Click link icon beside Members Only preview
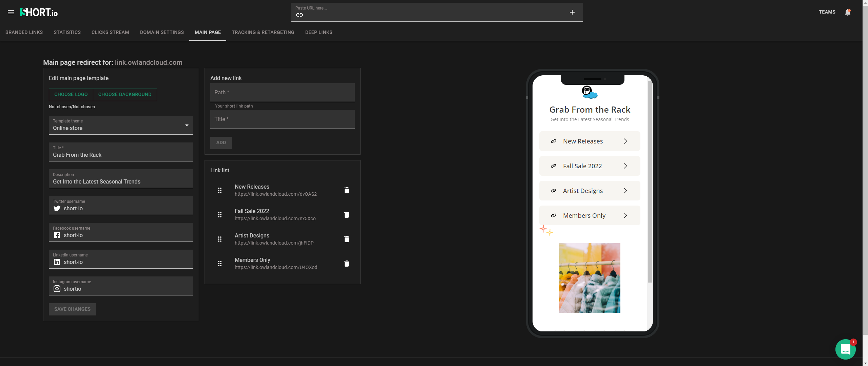Screen dimensions: 868x366 click(x=553, y=215)
